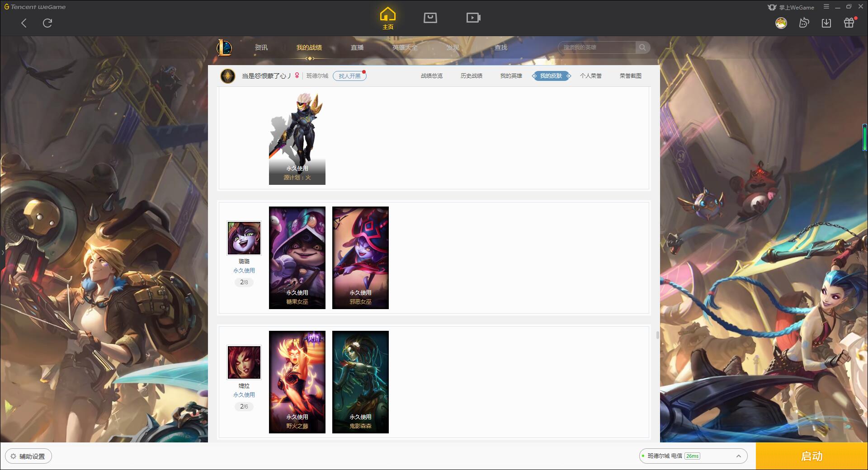The image size is (868, 470).
Task: Switch to 我的英雄 sub-tab
Action: [x=511, y=76]
